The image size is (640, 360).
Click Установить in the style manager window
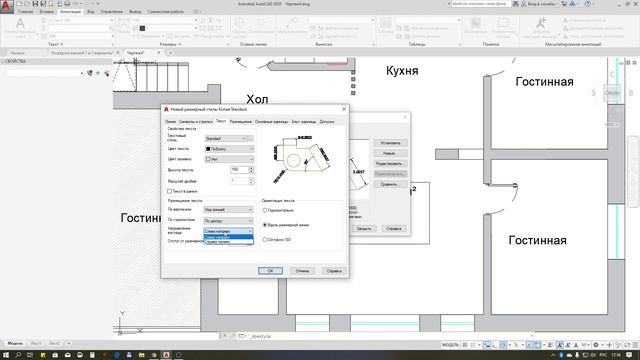coord(390,143)
